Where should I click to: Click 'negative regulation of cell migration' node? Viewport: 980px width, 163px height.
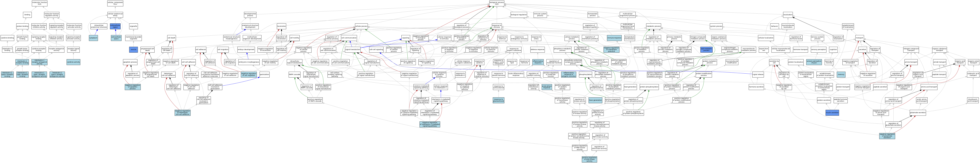(249, 74)
